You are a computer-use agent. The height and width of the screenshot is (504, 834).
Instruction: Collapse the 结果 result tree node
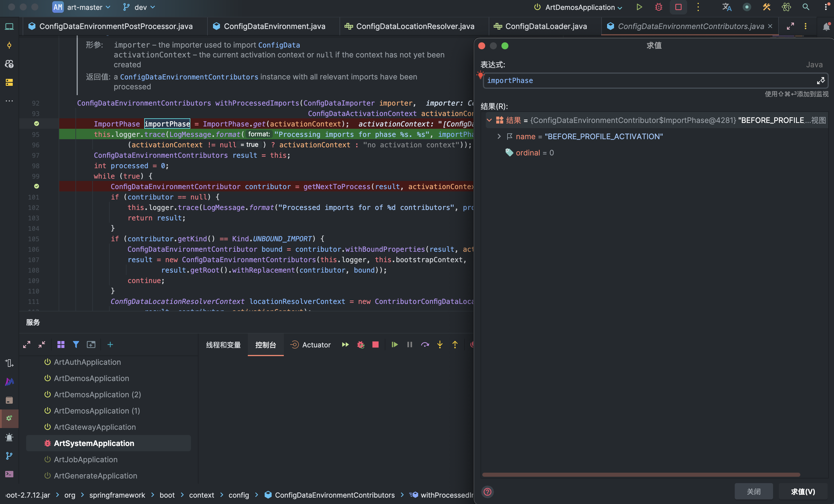coord(489,120)
